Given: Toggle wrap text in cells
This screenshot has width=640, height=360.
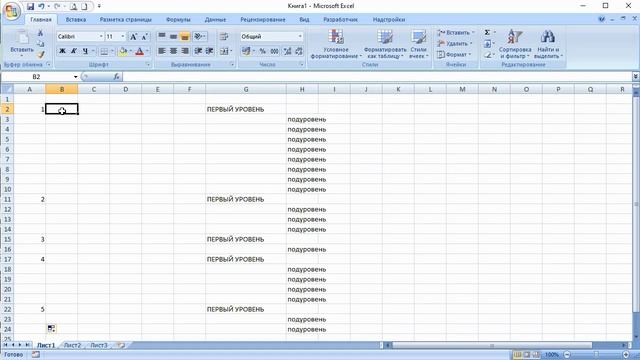Looking at the screenshot, I should [x=224, y=37].
